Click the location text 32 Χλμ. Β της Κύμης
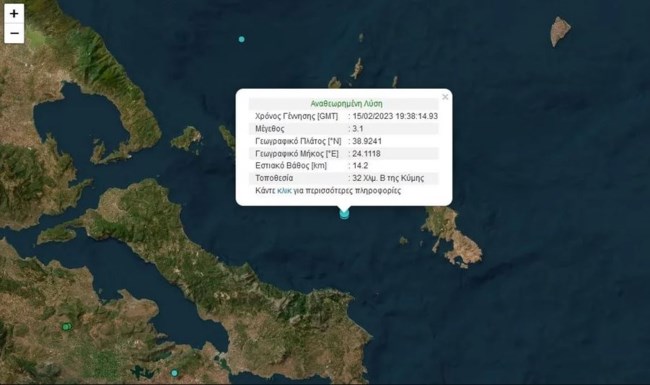Viewport: 650px width, 385px height. (388, 178)
